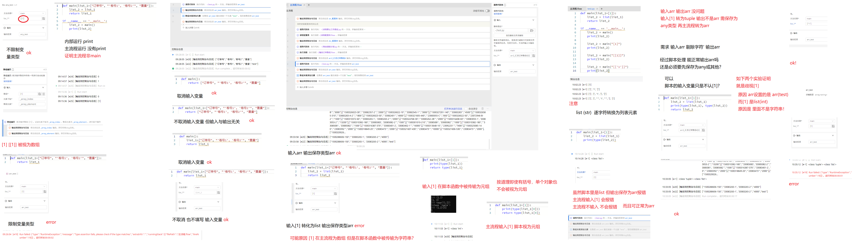The width and height of the screenshot is (868, 245).
Task: Collapse 输入 section above 脚本路径 field
Action: pos(533,20)
